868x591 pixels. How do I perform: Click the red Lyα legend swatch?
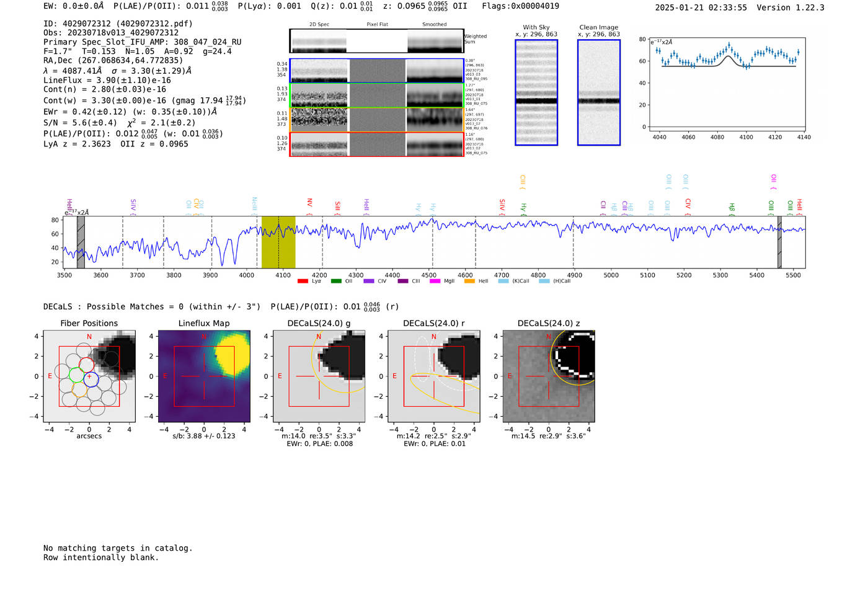click(303, 282)
